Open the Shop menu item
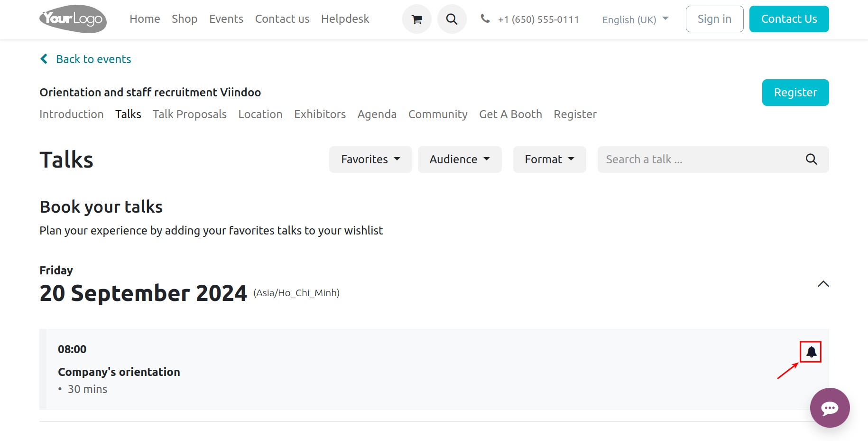Screen dimensions: 868x441 [x=185, y=19]
